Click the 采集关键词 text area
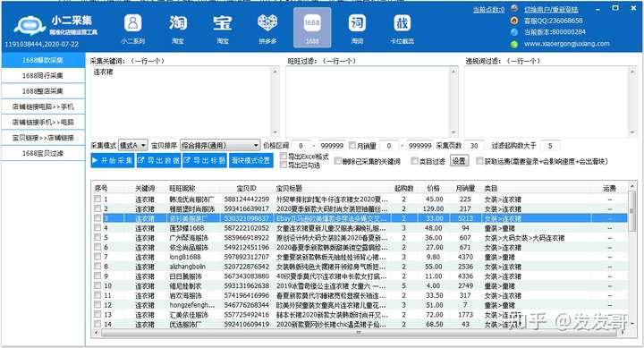Screen dimensions: 644x348 (x=181, y=101)
